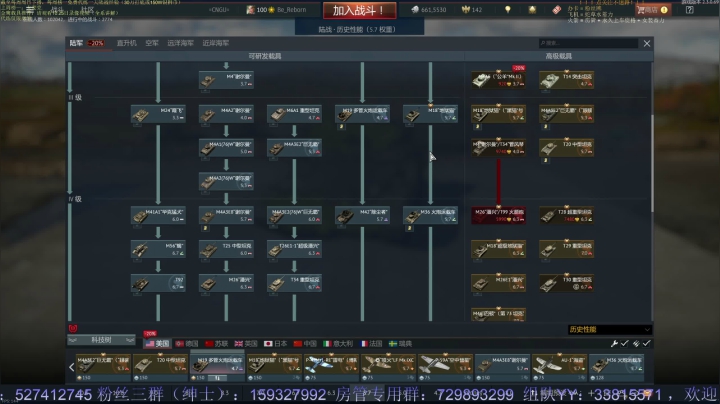Select the M4A3E2 (76) W Jumbo card
This screenshot has width=720, height=404.
point(294,215)
